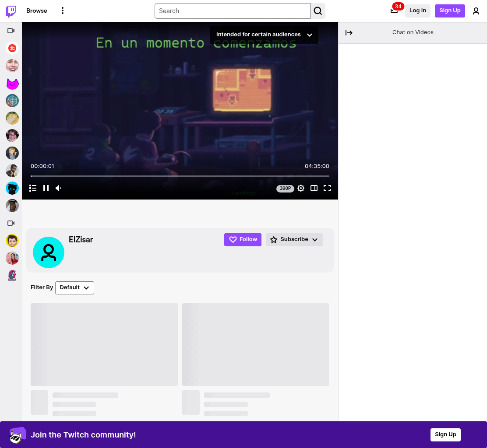Collapse the chat panel arrow
This screenshot has height=448, width=487.
pos(349,32)
